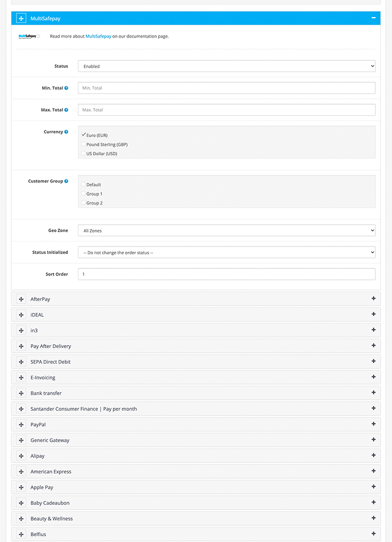Click the Sort Order input field
This screenshot has height=542, width=392.
pos(226,274)
